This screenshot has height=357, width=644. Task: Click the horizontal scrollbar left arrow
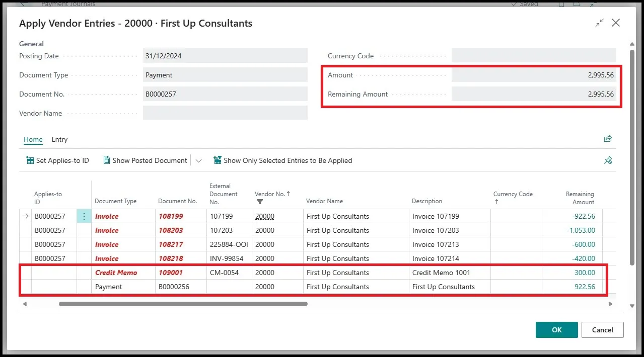25,304
